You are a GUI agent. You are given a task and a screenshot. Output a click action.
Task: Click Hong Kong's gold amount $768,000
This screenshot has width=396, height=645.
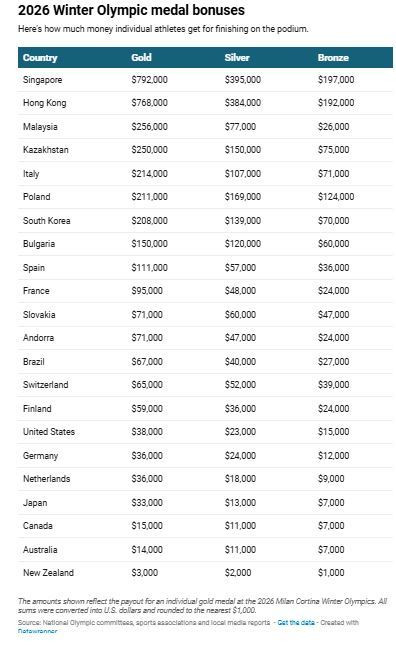point(149,103)
